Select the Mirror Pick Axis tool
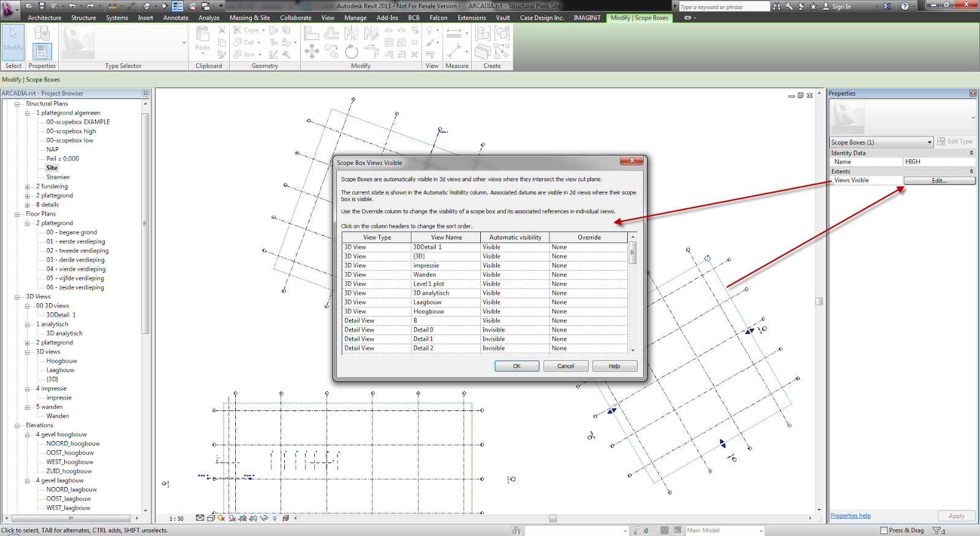 352,33
